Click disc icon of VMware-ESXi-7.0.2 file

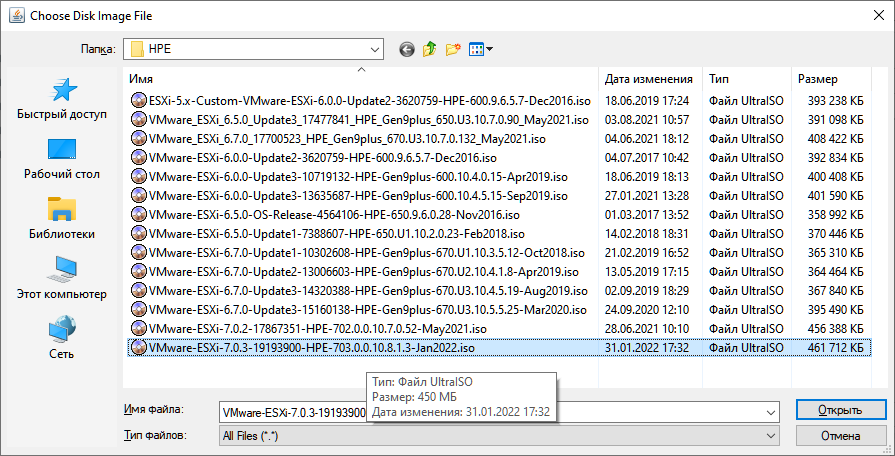click(139, 328)
